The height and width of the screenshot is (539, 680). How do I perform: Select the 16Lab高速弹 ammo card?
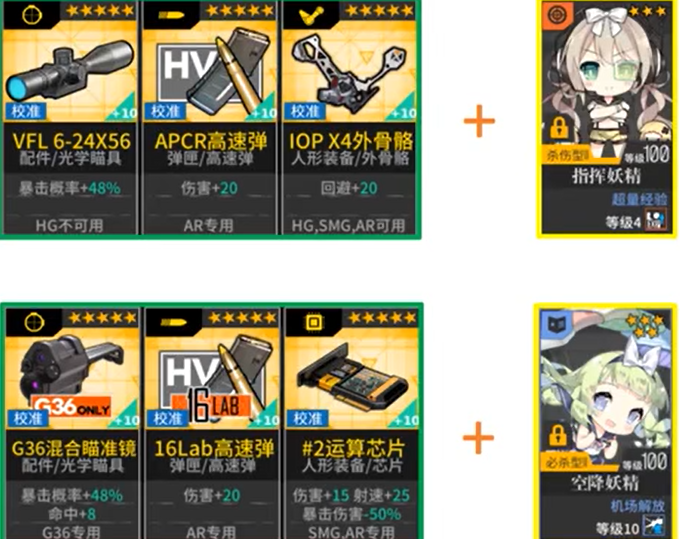coord(212,423)
